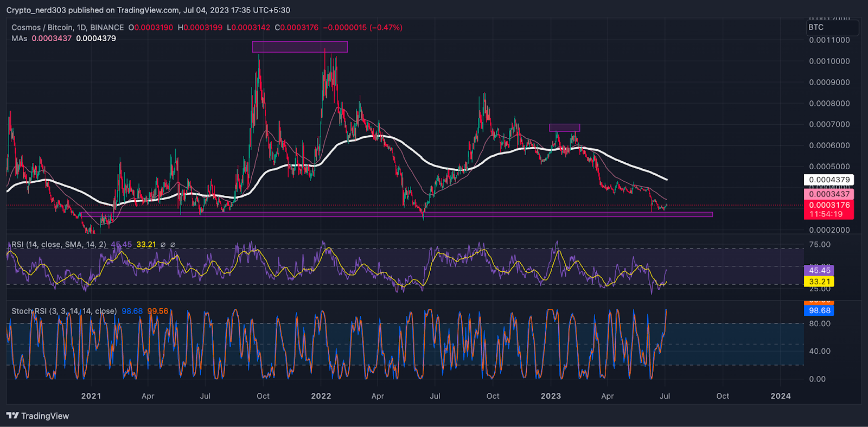Click the 2021 label on time axis
The width and height of the screenshot is (868, 427).
[91, 396]
